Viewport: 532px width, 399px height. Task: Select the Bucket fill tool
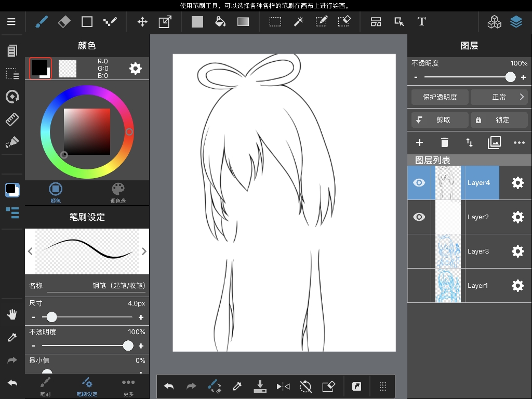220,22
